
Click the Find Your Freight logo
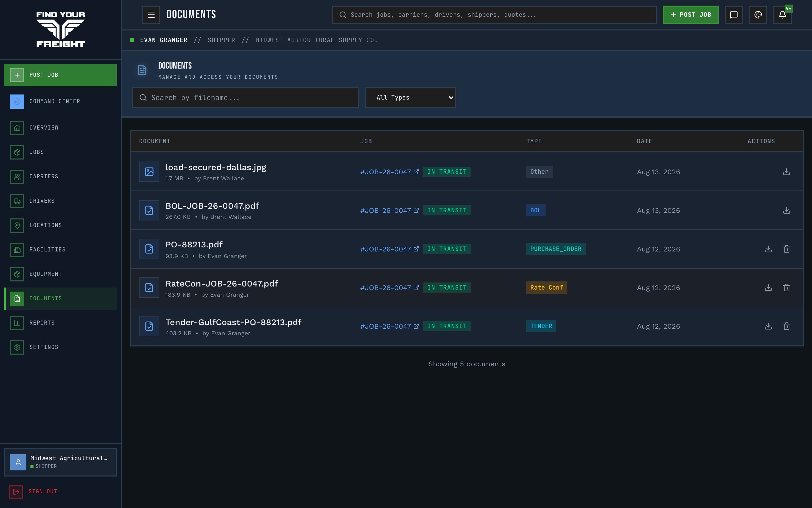60,29
